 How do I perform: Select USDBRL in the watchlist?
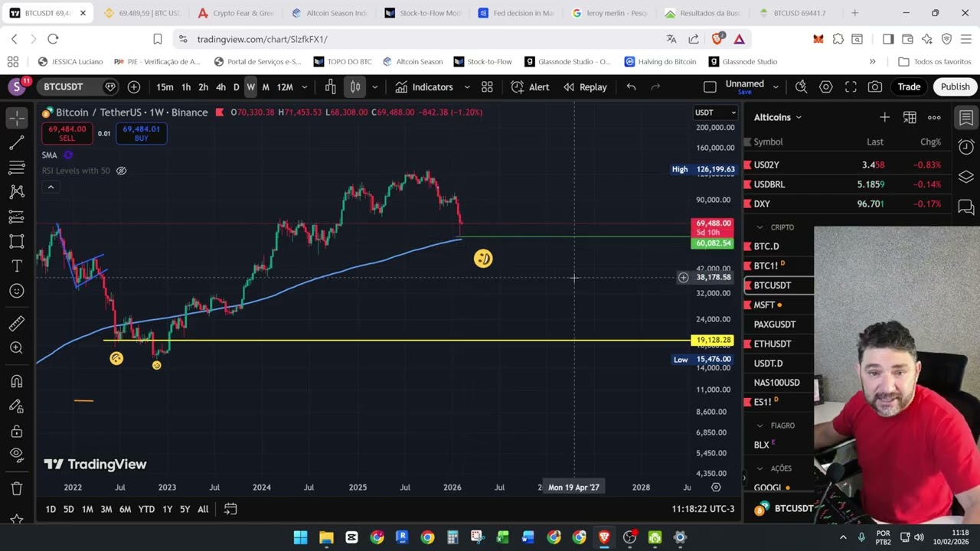click(x=849, y=184)
